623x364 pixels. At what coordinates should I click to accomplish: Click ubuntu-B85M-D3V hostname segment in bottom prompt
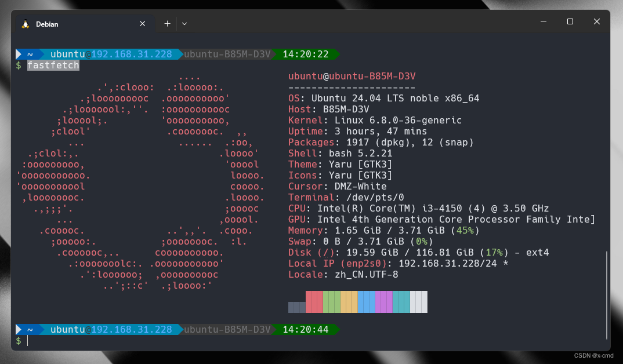[x=227, y=329]
